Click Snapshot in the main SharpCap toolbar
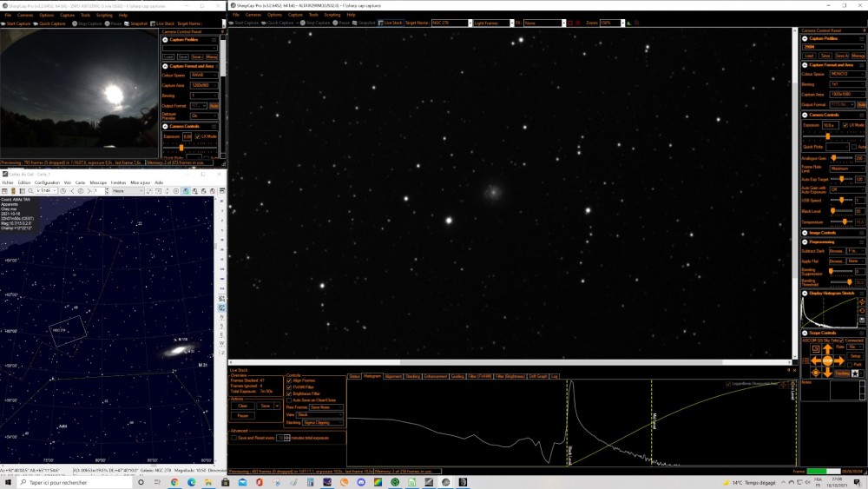868x489 pixels. [x=365, y=23]
